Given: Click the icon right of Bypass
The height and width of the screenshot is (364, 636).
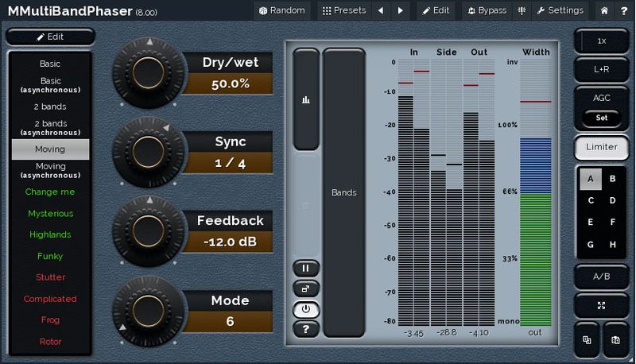Looking at the screenshot, I should point(522,10).
